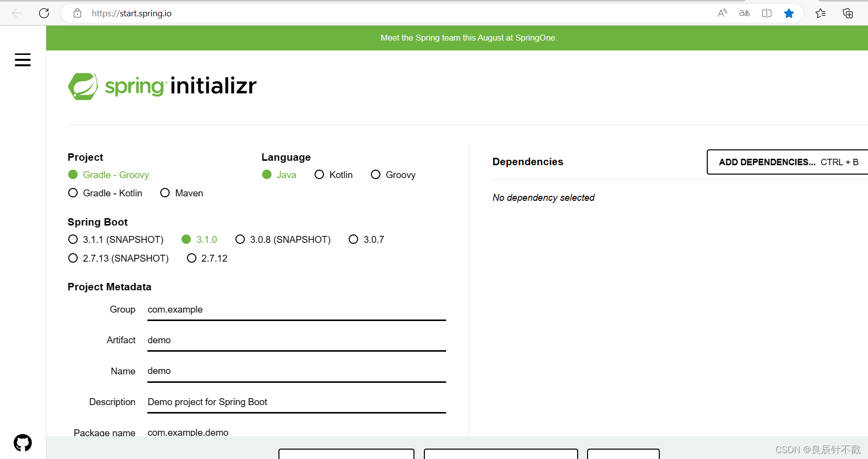Viewport: 868px width, 459px height.
Task: Select the Gradle - Groovy project option
Action: [108, 175]
